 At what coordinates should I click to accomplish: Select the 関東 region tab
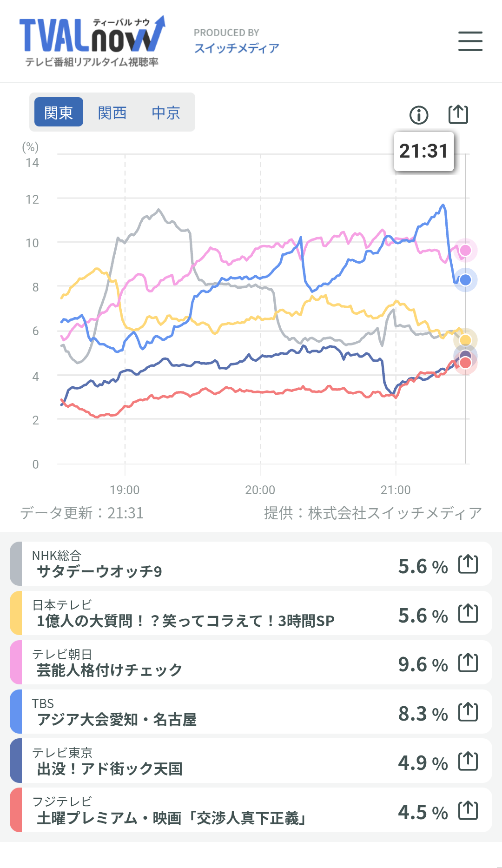click(x=59, y=112)
